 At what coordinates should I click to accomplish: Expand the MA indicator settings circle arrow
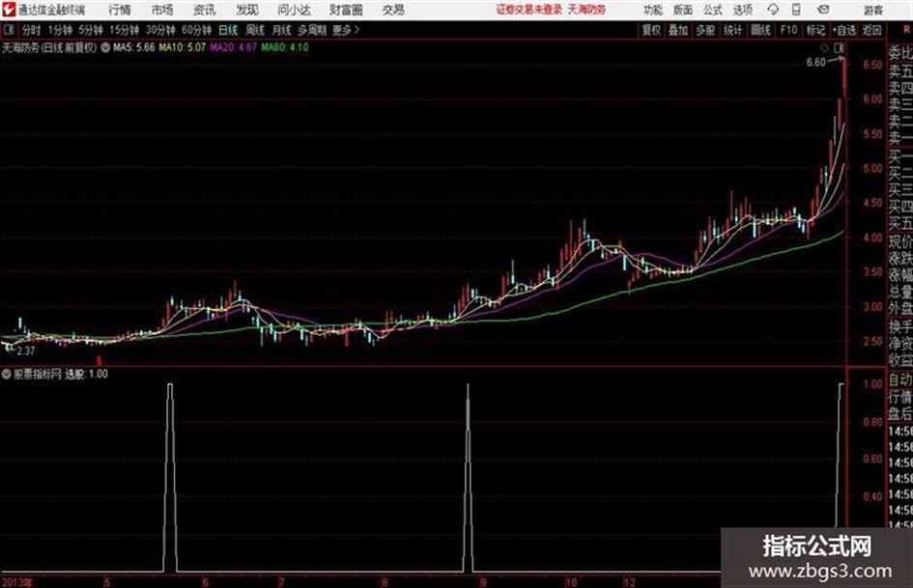click(x=105, y=47)
